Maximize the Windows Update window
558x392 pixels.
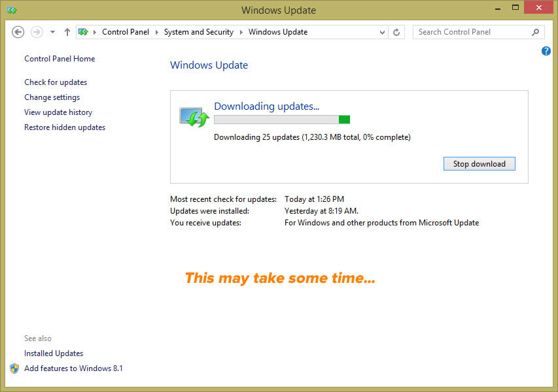pos(515,8)
